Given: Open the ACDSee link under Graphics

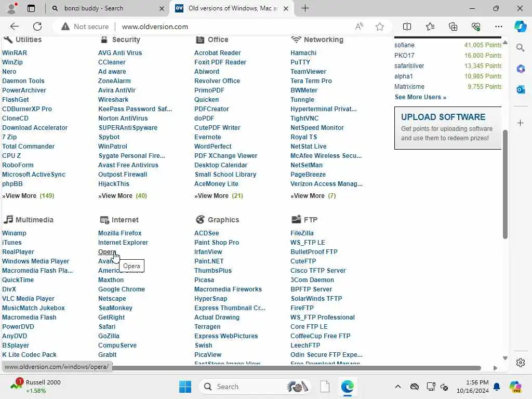Looking at the screenshot, I should 207,233.
